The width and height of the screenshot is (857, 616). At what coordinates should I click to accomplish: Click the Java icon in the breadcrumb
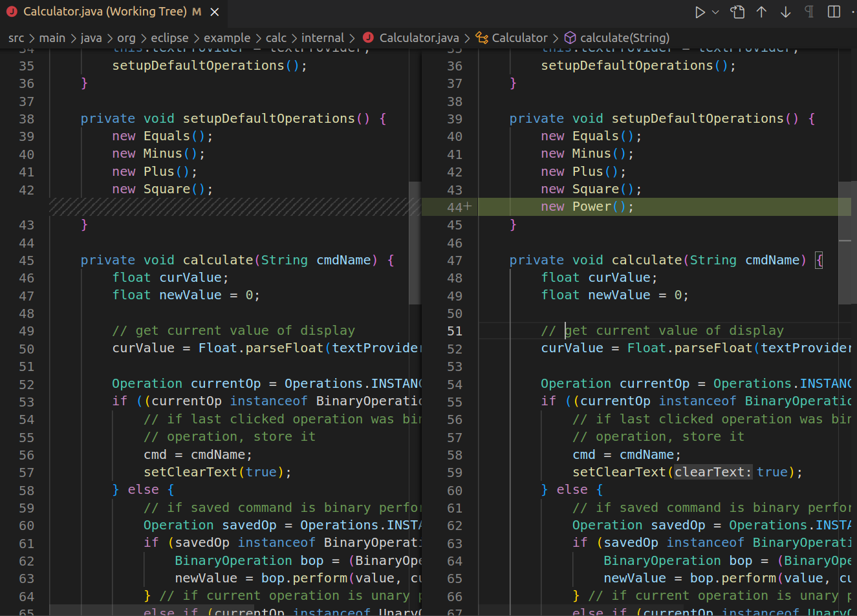click(x=368, y=37)
